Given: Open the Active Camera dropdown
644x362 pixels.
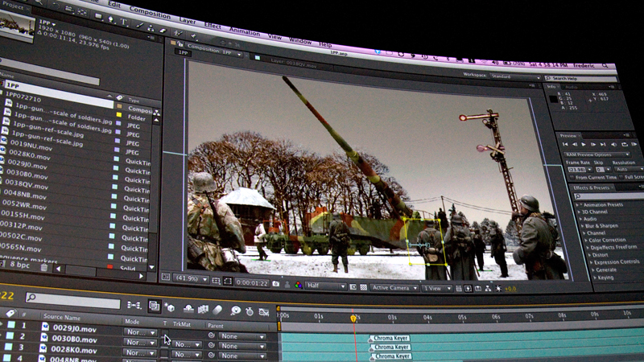Looking at the screenshot, I should point(394,288).
